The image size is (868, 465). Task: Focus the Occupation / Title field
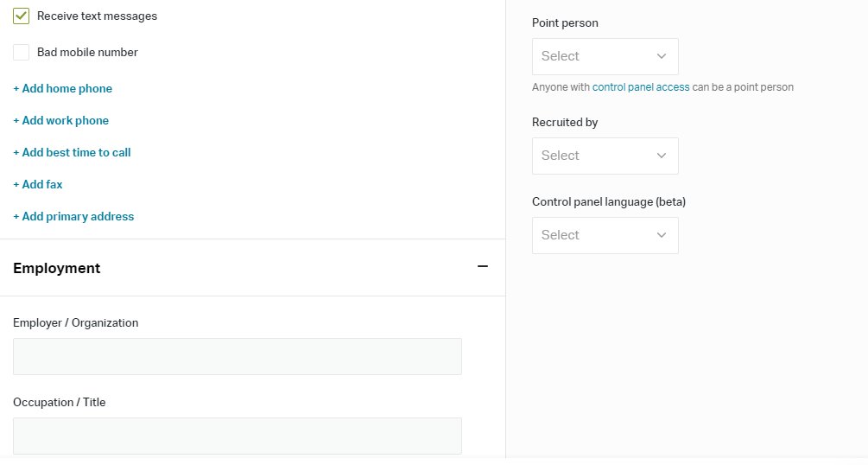point(238,436)
